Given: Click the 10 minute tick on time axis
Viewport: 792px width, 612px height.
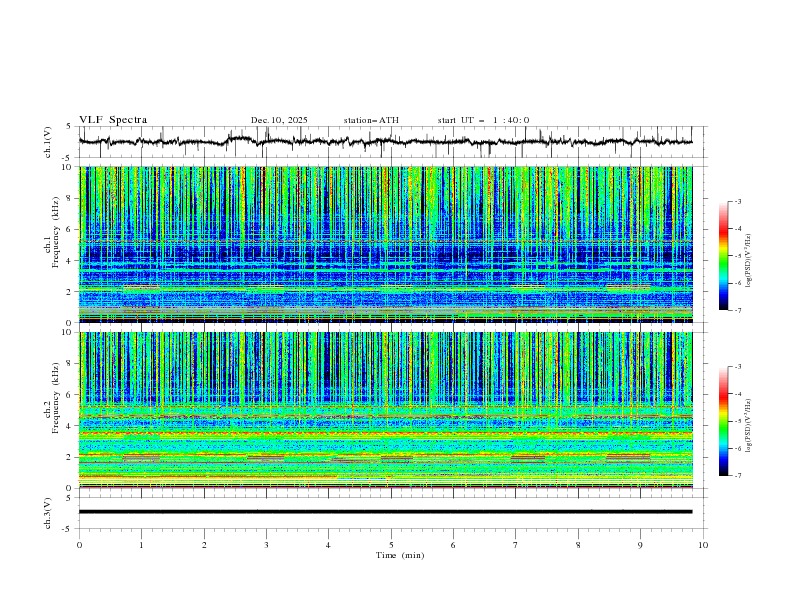Looking at the screenshot, I should tap(703, 545).
